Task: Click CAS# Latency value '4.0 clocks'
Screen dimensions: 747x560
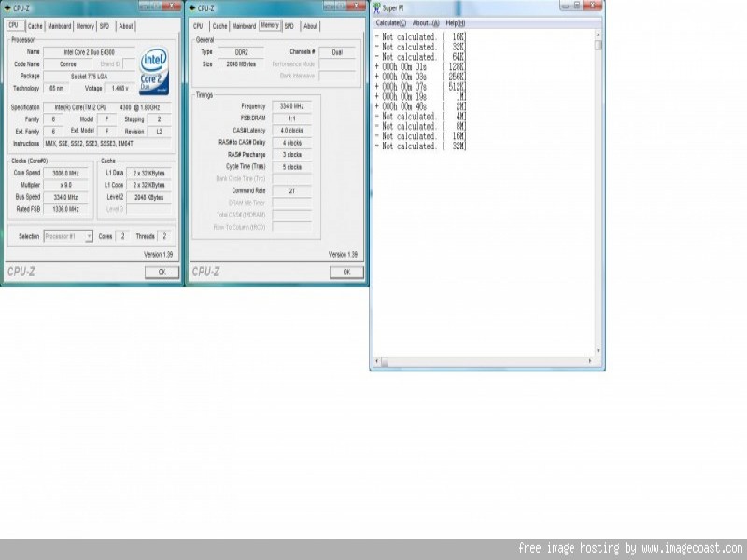Action: pos(292,131)
